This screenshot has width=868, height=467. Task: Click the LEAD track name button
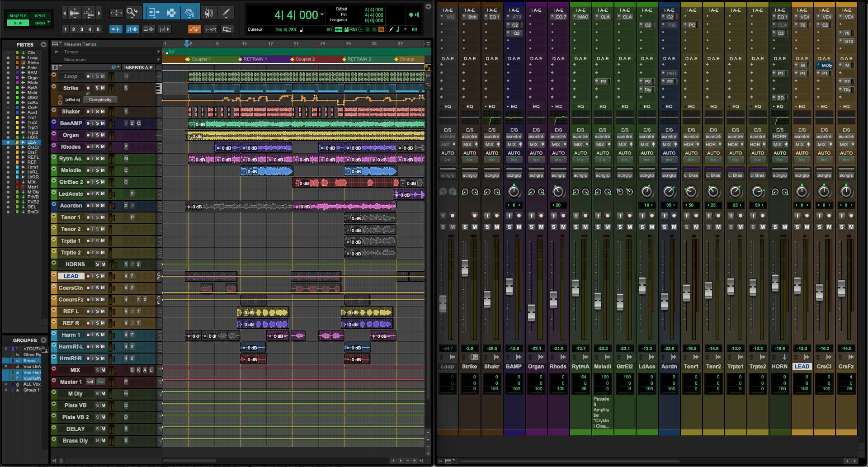click(71, 276)
